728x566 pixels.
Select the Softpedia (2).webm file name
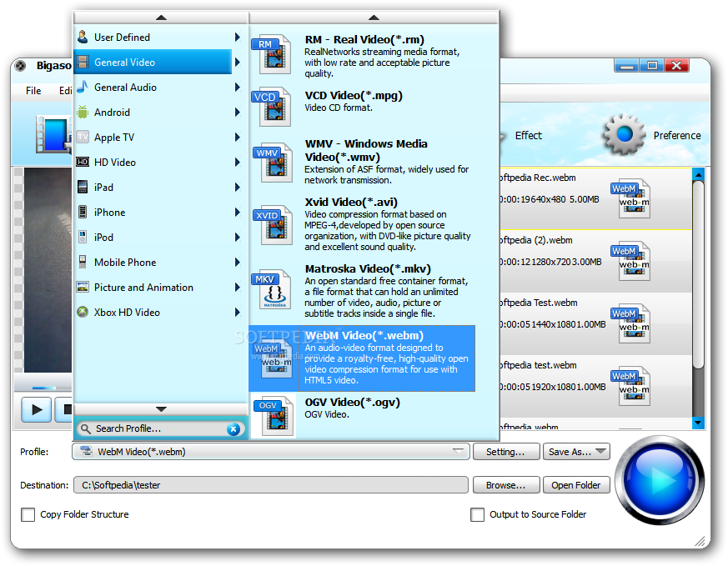pos(536,240)
